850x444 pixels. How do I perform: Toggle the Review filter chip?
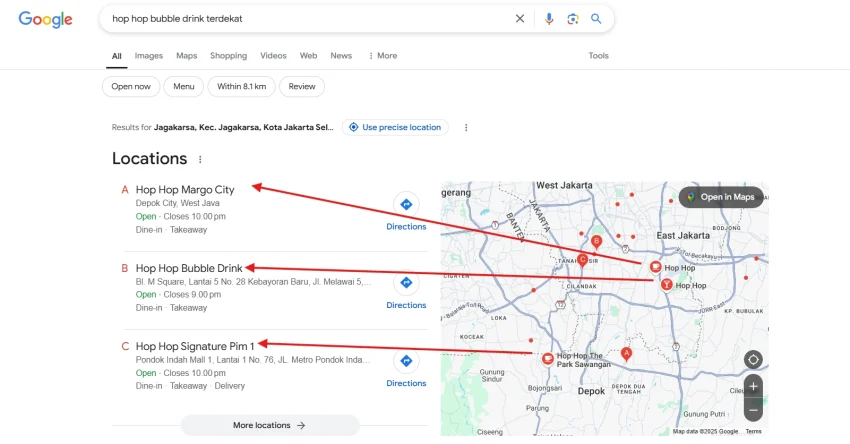coord(302,87)
